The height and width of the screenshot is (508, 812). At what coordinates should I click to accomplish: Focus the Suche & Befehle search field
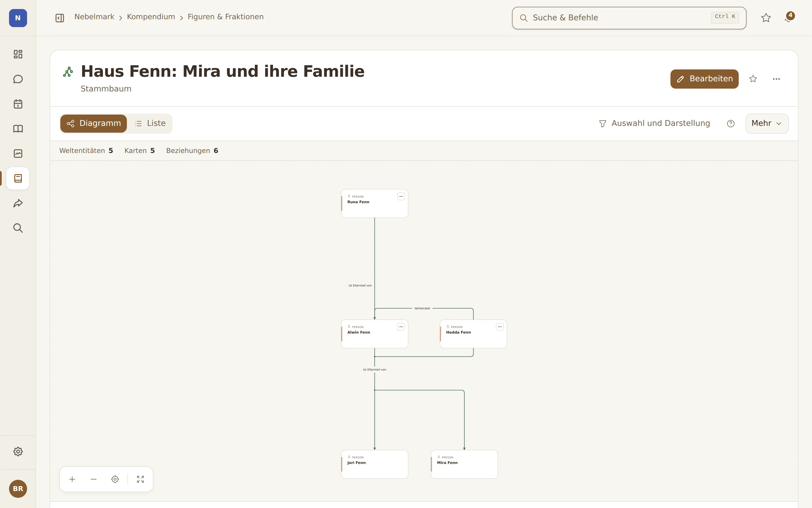point(629,18)
